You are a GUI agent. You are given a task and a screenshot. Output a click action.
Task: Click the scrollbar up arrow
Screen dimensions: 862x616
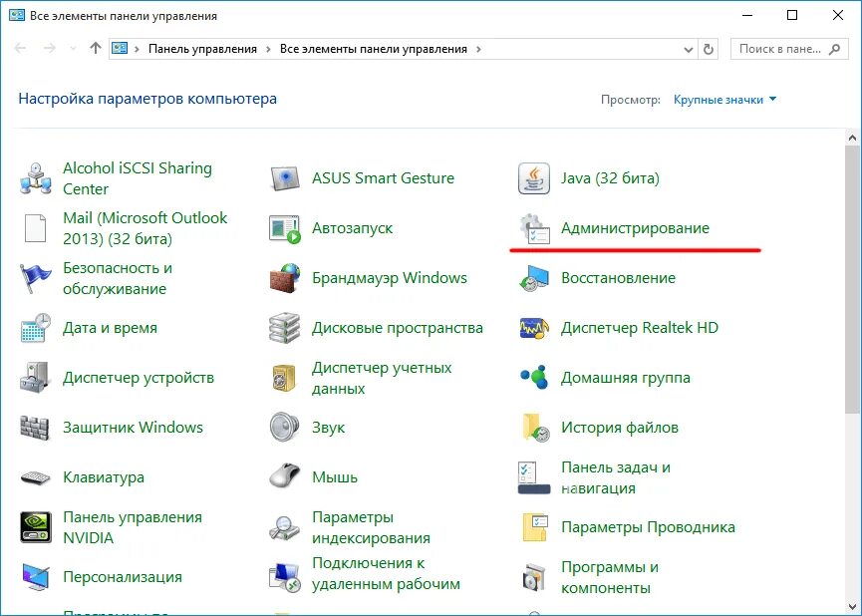pyautogui.click(x=853, y=138)
